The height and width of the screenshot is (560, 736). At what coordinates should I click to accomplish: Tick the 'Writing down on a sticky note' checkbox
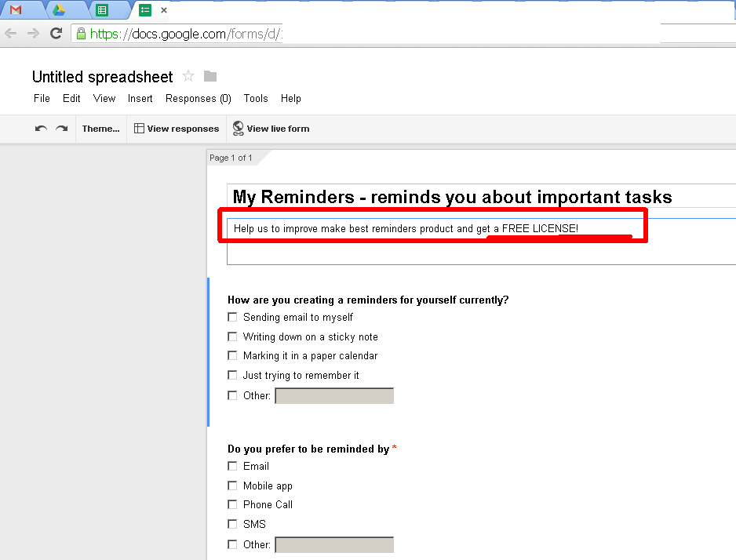point(232,336)
